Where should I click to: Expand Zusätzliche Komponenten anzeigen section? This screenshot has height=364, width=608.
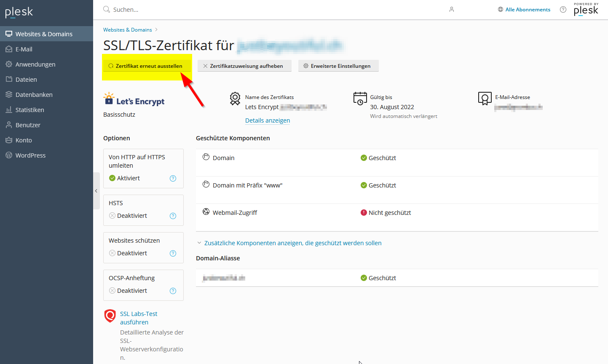coord(292,243)
